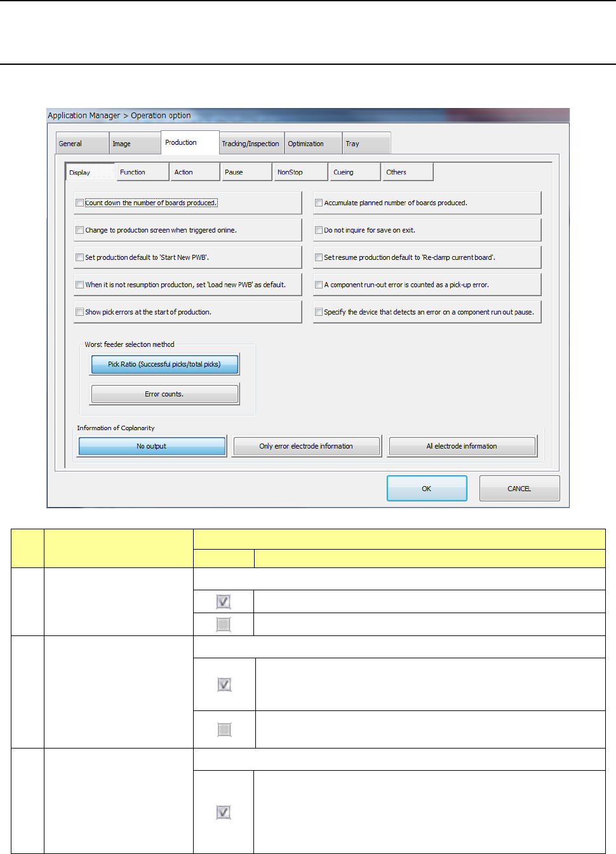Choose Only error electrode information
The image size is (616, 854).
tap(307, 447)
